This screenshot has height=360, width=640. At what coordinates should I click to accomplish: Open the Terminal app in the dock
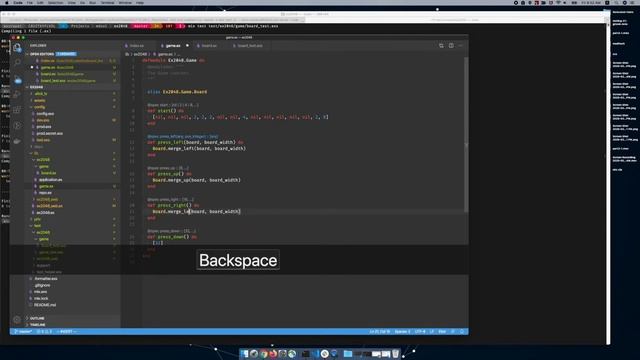coord(305,353)
